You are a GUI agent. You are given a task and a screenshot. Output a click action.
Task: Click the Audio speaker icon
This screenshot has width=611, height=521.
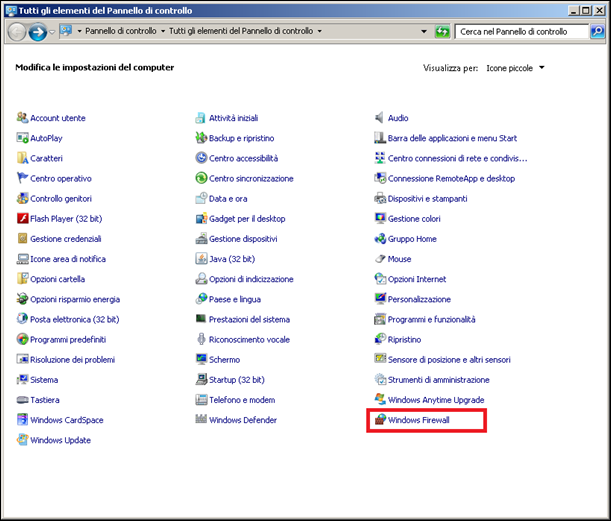point(379,117)
